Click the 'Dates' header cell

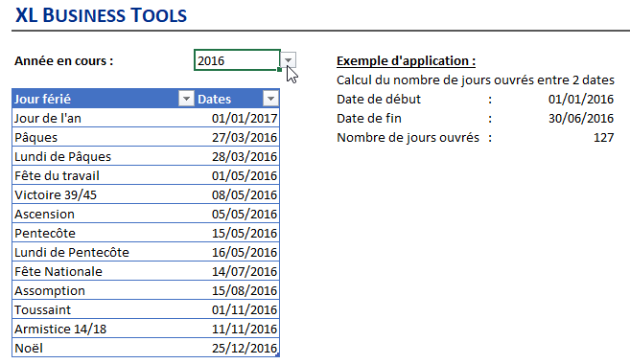(237, 99)
